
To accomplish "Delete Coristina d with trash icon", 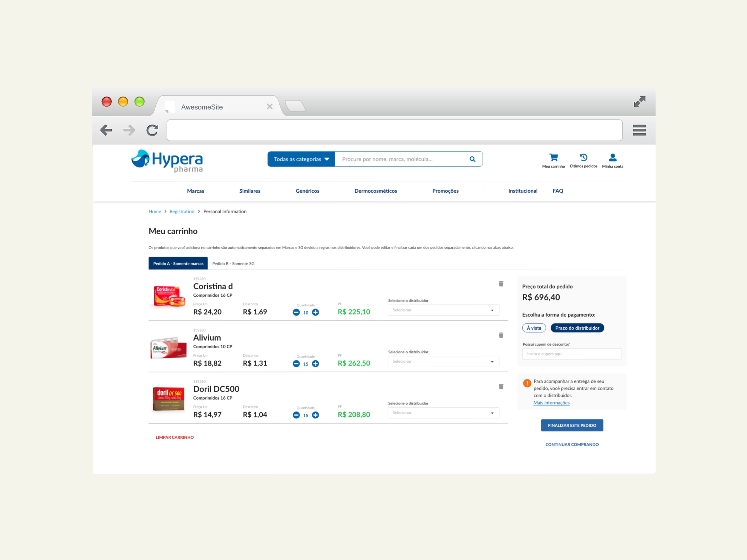I will pos(501,284).
